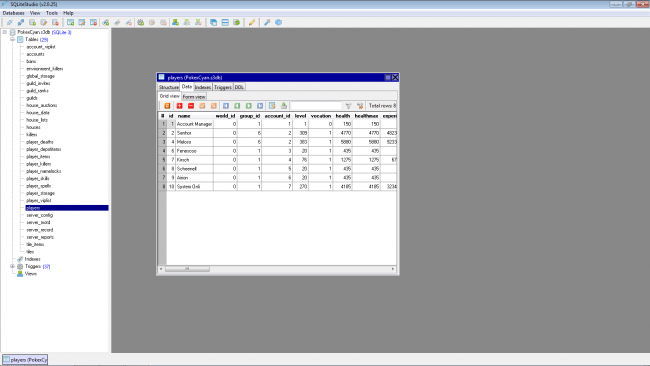Image resolution: width=650 pixels, height=366 pixels.
Task: Click the level column header
Action: 300,116
